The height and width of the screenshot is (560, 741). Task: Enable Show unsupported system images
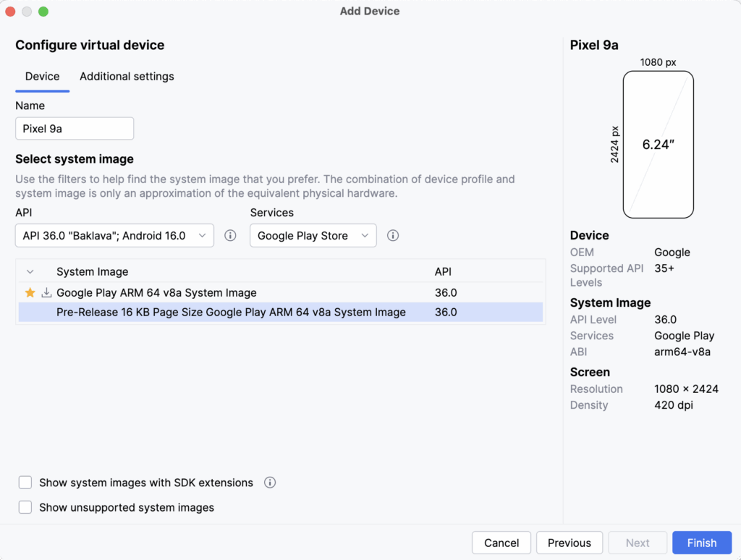point(25,507)
